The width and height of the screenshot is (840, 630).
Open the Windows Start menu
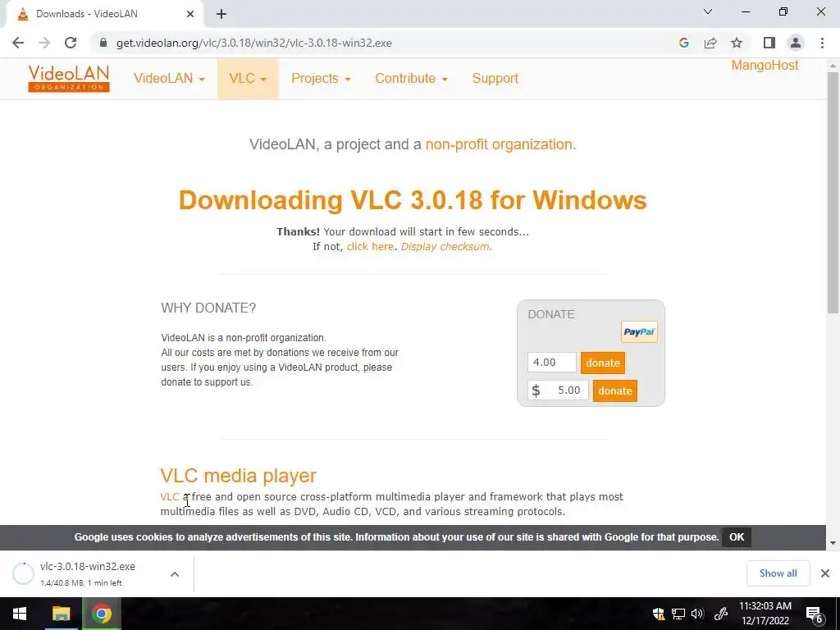[x=20, y=614]
